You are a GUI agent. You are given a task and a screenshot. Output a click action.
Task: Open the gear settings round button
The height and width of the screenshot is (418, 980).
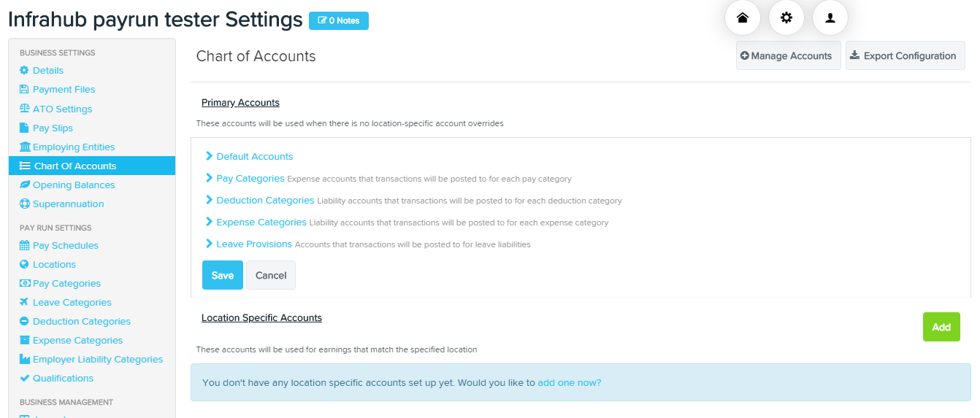click(786, 18)
